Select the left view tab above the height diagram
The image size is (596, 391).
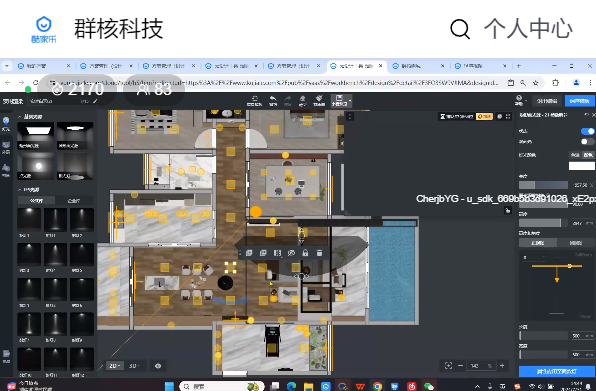[538, 243]
